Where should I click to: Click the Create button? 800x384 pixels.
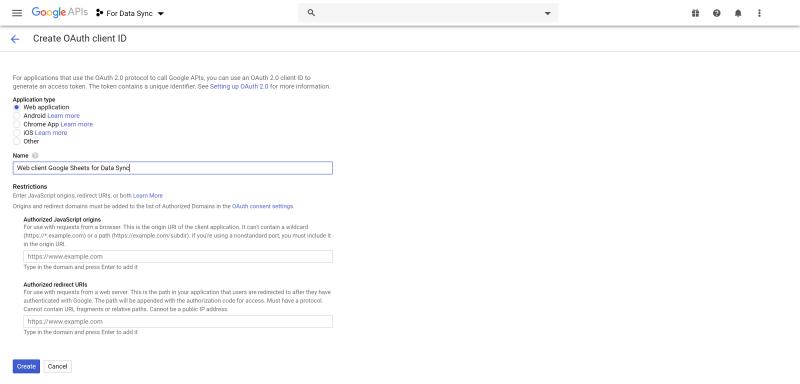pos(26,367)
